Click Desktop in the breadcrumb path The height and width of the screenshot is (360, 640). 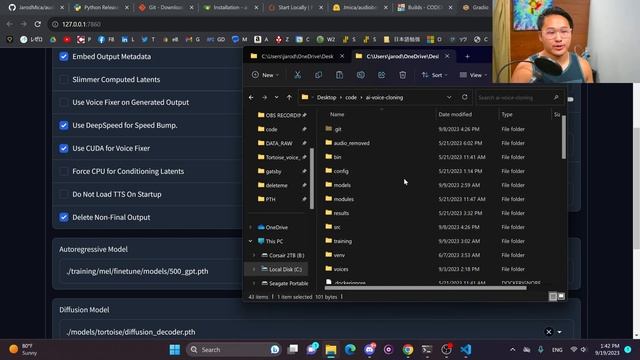(327, 98)
